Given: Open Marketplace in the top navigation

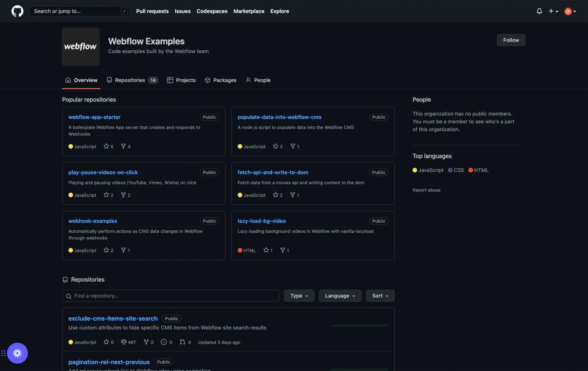Looking at the screenshot, I should pyautogui.click(x=249, y=11).
